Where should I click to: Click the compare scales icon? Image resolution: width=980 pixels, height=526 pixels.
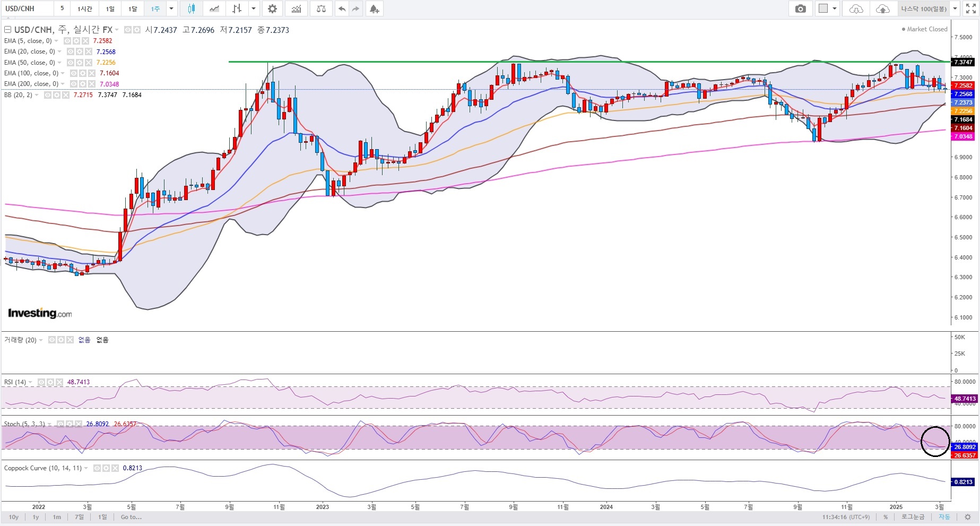click(x=321, y=8)
